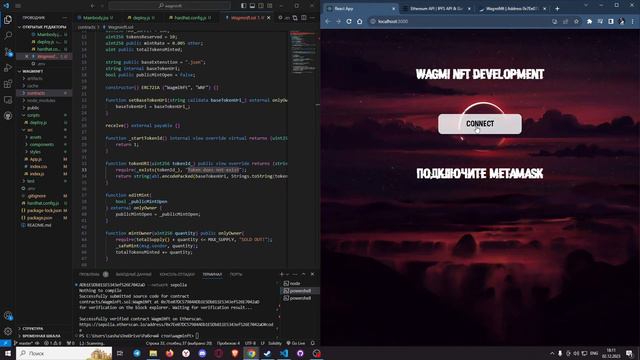Expand the Outline section in the sidebar
Screen dimensions: 640x360
(43, 329)
